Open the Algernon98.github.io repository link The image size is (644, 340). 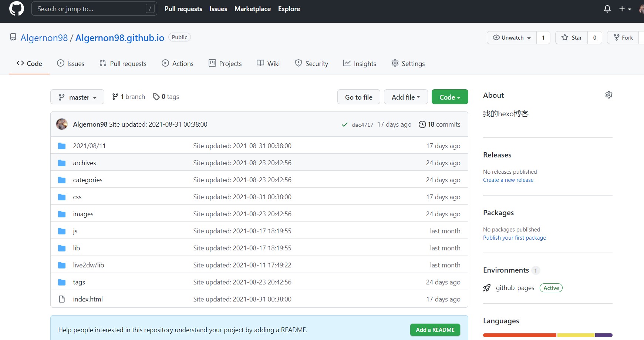[x=119, y=38]
